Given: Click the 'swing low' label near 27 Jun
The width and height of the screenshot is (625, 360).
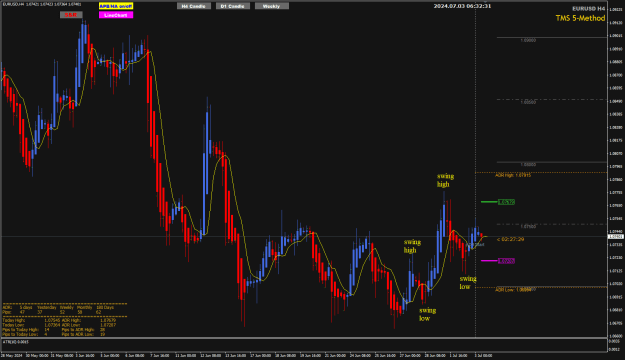Looking at the screenshot, I should point(427,314).
